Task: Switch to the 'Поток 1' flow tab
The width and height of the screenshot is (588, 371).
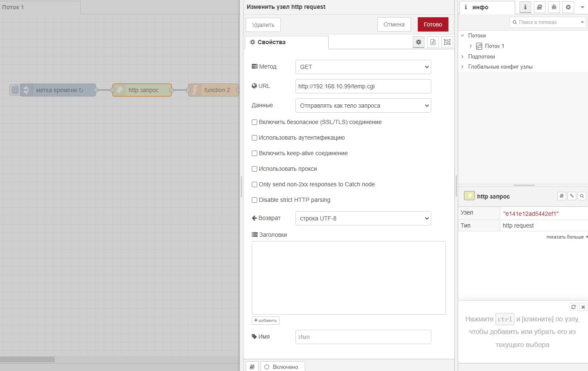Action: (13, 7)
